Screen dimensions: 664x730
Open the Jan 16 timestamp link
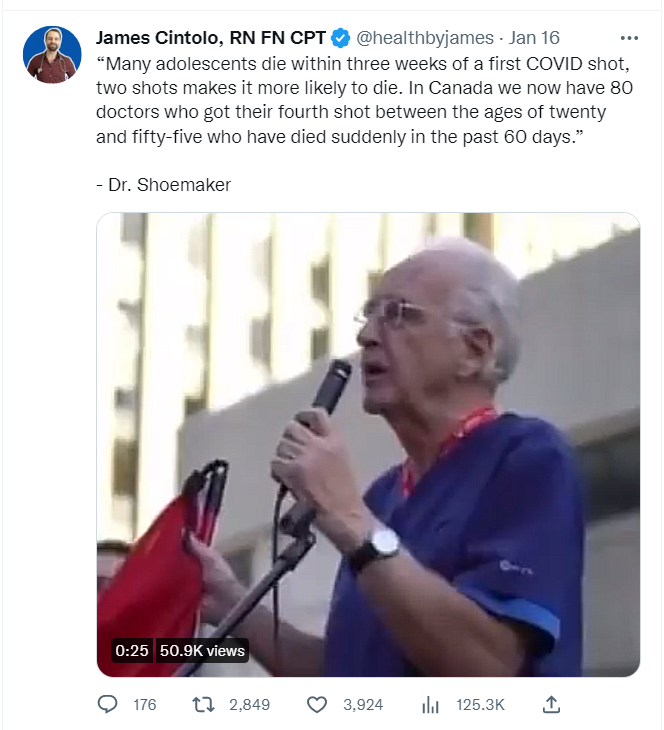(x=534, y=38)
